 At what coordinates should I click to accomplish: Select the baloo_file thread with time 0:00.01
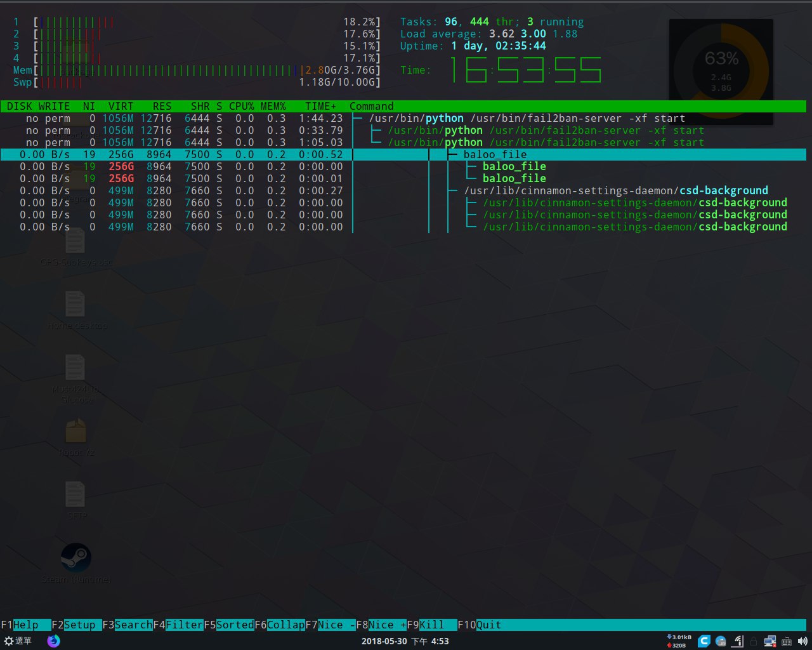pos(403,178)
